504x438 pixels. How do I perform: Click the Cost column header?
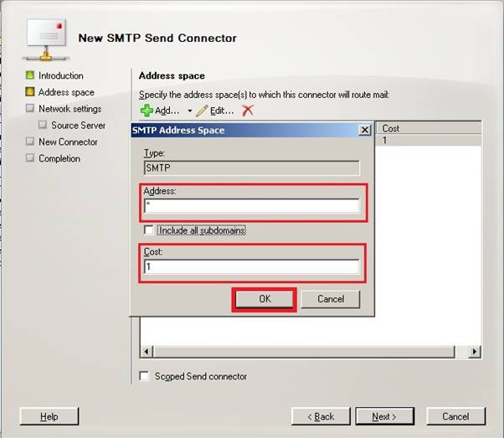pyautogui.click(x=429, y=128)
